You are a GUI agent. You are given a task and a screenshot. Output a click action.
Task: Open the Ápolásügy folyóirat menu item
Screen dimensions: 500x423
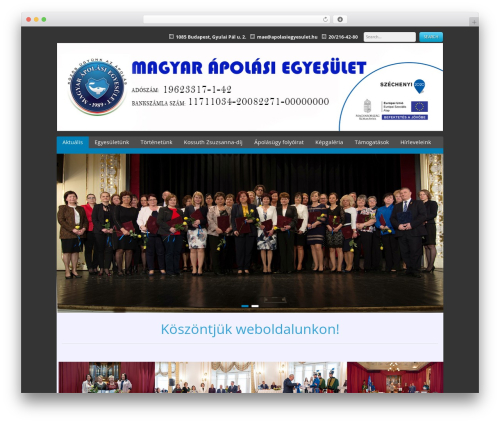click(x=279, y=142)
